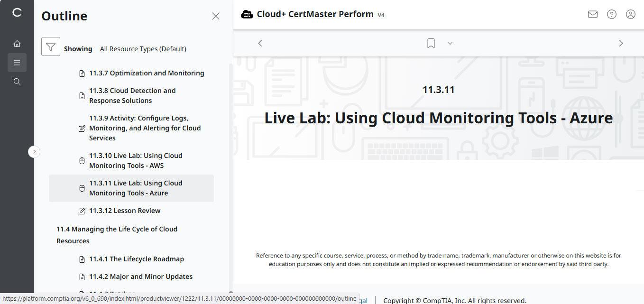Open the bookmark dropdown chevron
The height and width of the screenshot is (304, 644).
click(450, 43)
